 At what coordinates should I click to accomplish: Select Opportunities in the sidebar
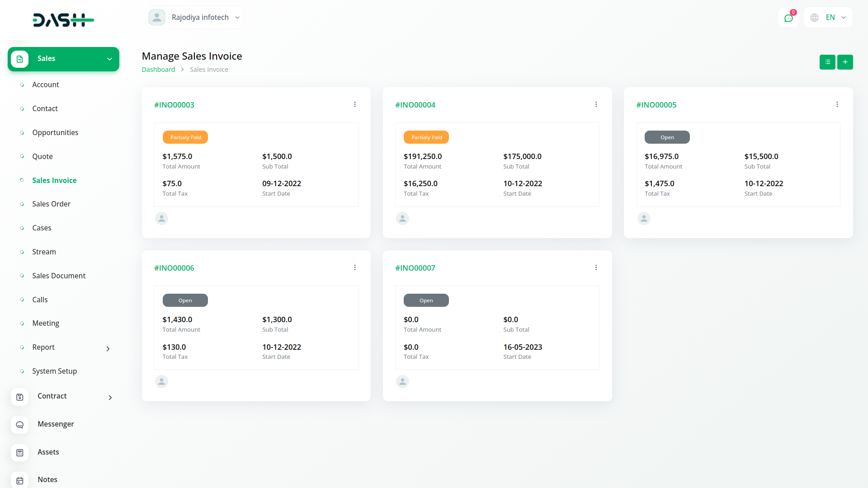[x=55, y=132]
